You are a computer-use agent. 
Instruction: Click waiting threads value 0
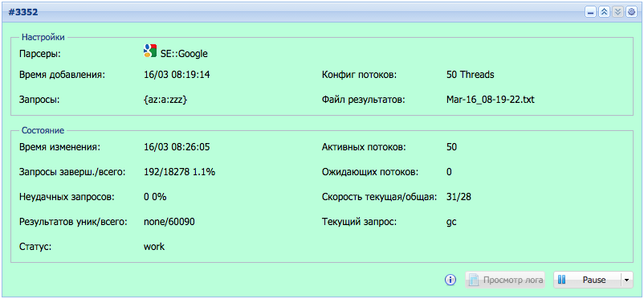tap(449, 172)
